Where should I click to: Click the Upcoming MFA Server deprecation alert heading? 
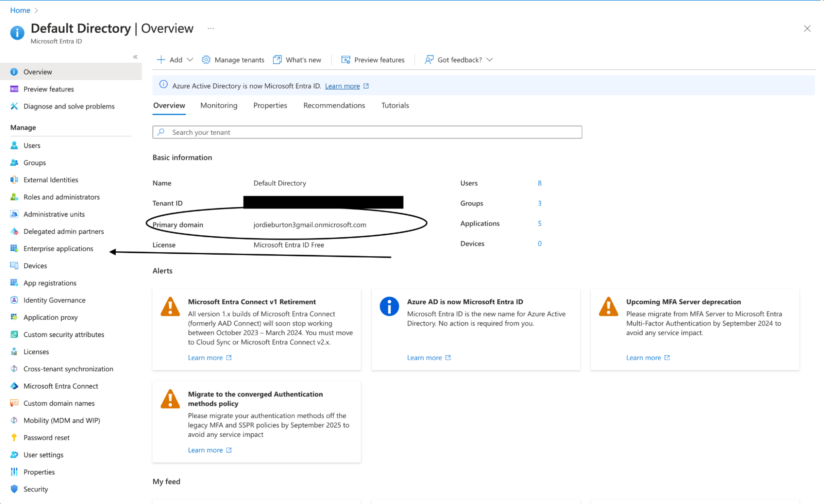[x=683, y=302]
